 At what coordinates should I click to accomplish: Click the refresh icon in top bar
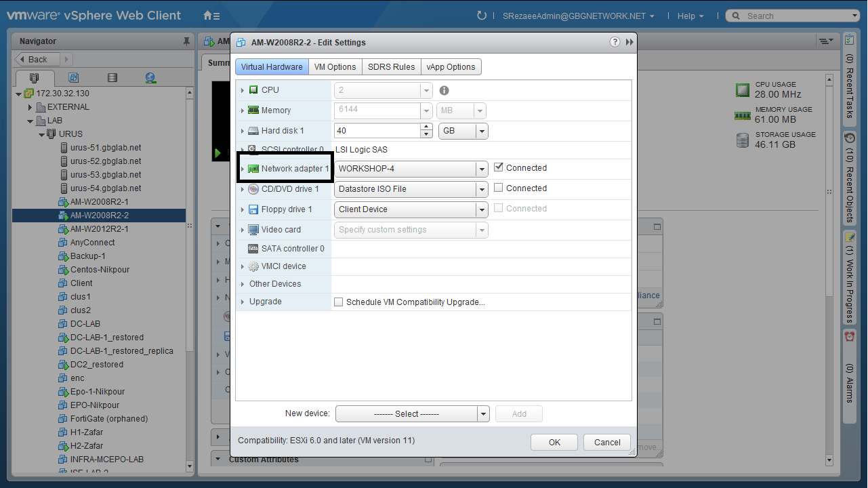coord(482,16)
